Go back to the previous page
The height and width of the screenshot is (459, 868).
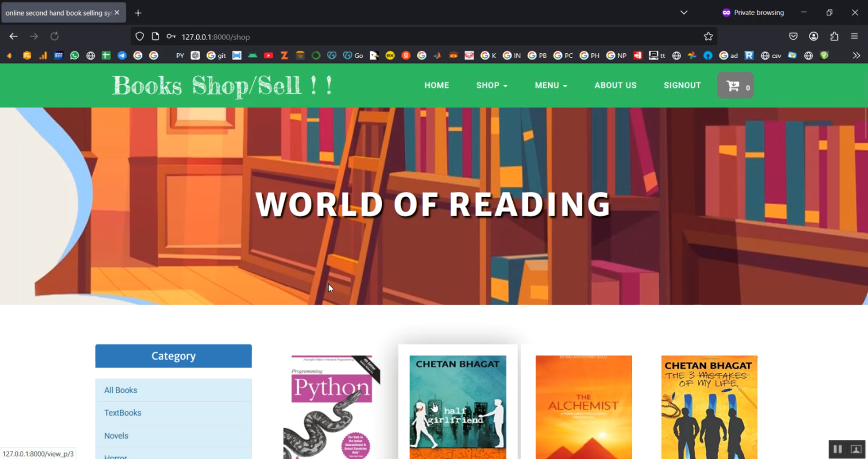point(14,36)
